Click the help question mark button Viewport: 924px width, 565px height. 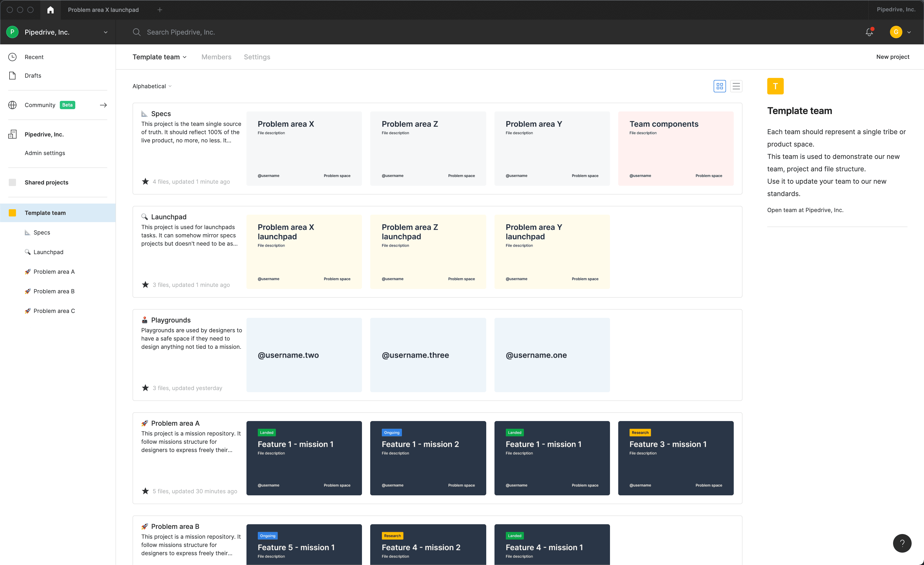pyautogui.click(x=902, y=543)
